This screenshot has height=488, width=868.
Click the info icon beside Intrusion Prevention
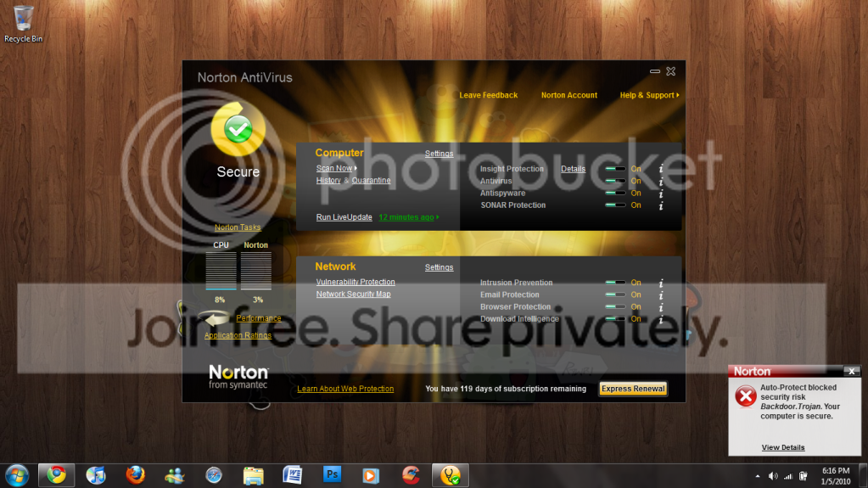coord(661,283)
